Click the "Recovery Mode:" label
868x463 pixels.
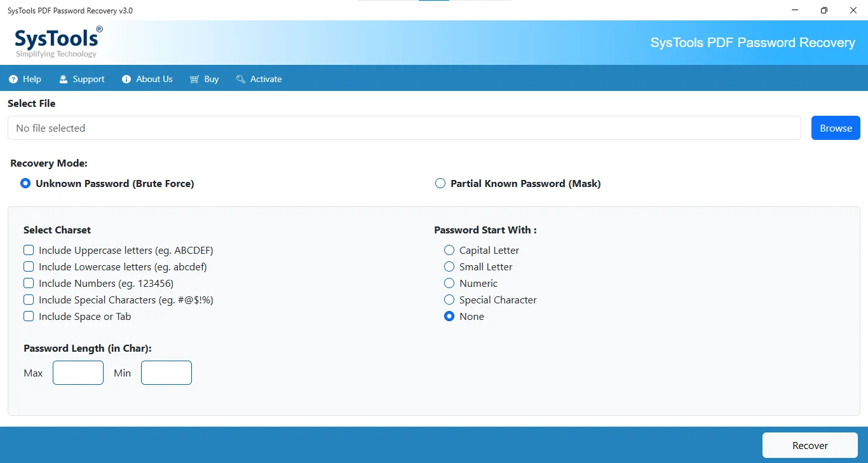49,163
